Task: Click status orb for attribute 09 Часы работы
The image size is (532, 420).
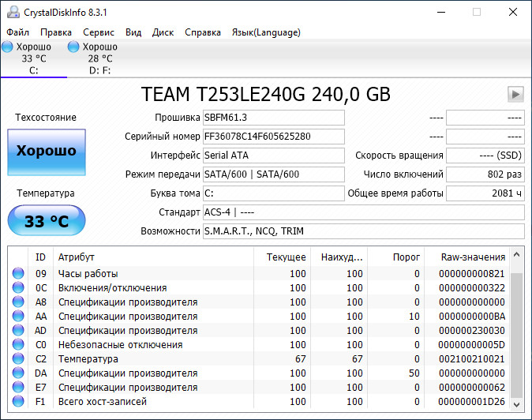Action: [18, 273]
